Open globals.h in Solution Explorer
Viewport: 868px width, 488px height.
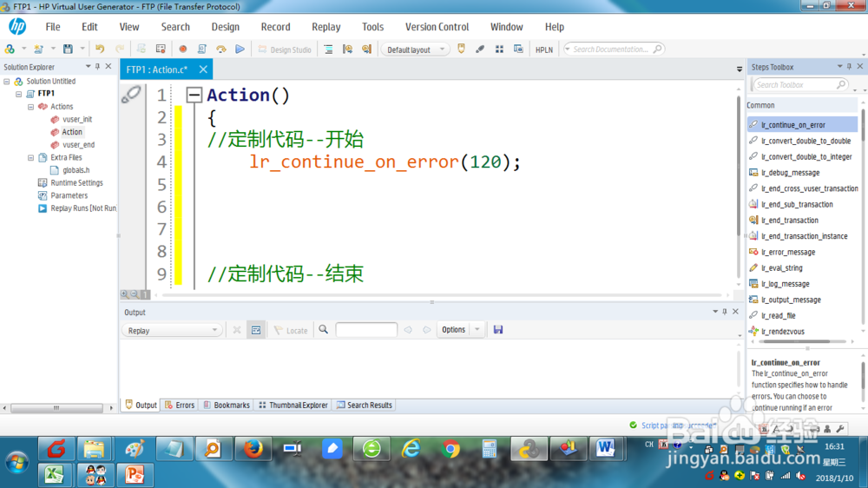point(76,170)
